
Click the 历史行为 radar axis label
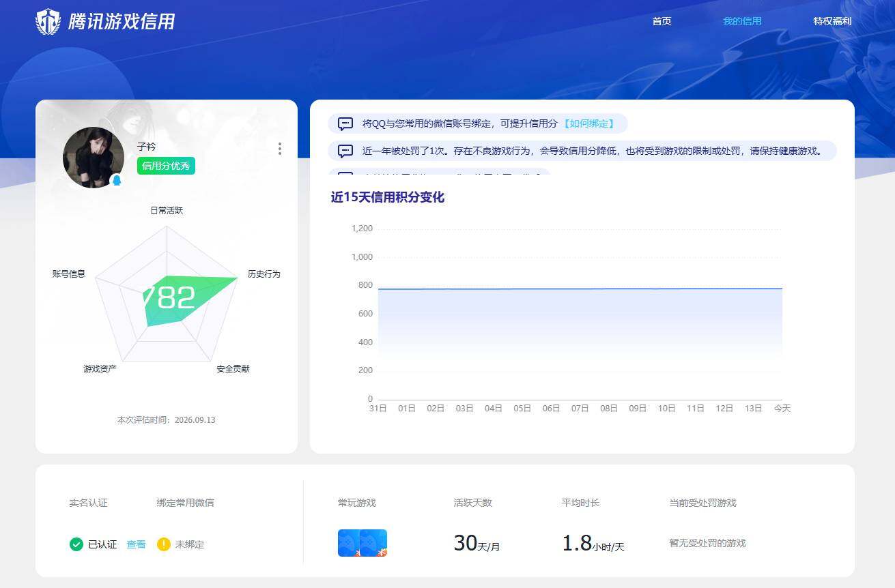pos(264,274)
